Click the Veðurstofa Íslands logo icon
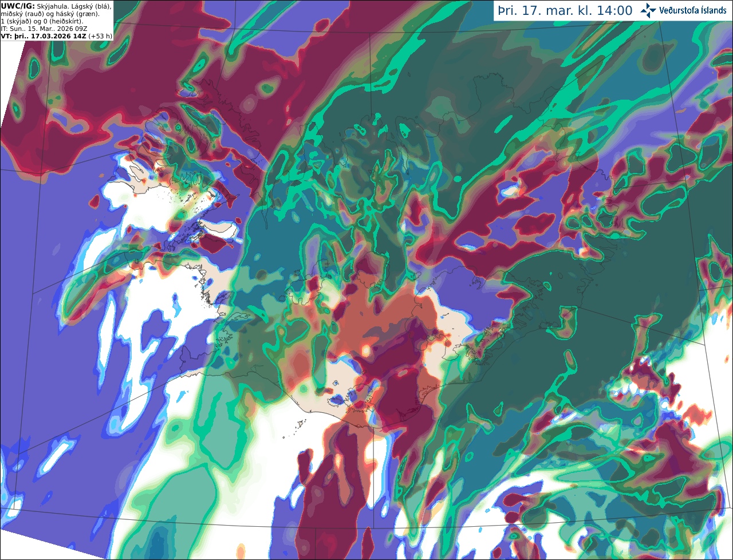Image resolution: width=733 pixels, height=560 pixels. tap(648, 10)
